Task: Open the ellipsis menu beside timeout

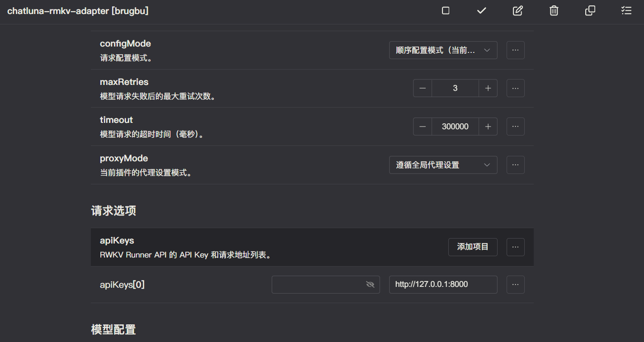Action: pyautogui.click(x=515, y=126)
